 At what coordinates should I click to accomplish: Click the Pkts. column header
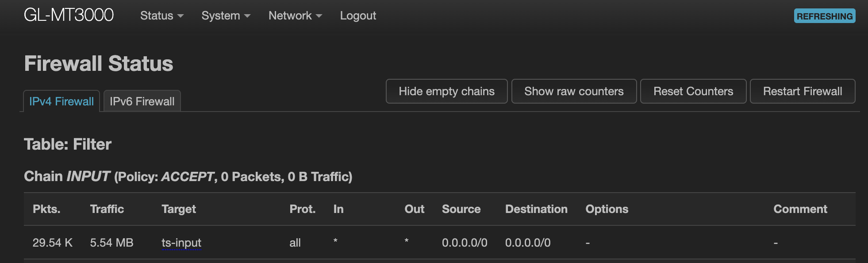pyautogui.click(x=46, y=209)
